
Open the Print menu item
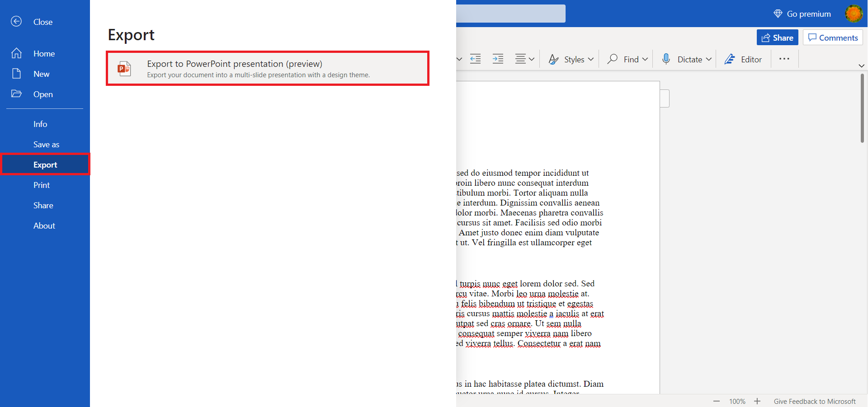[42, 185]
